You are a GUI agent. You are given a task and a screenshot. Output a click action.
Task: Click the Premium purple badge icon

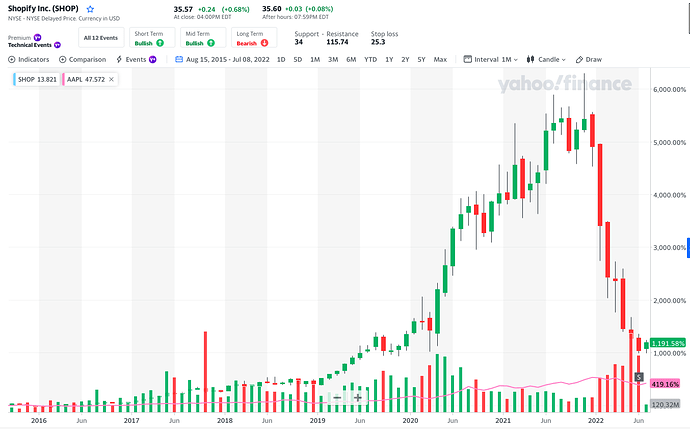tap(37, 37)
